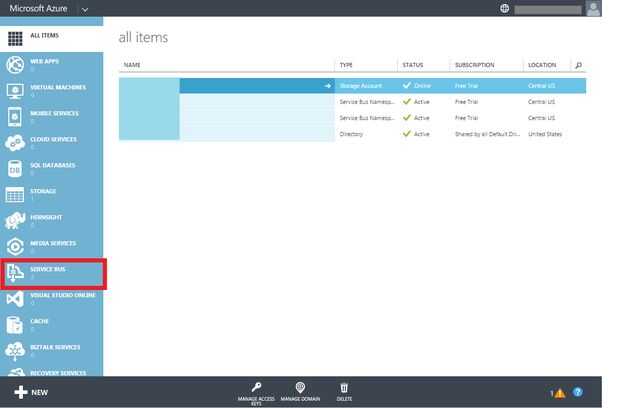
Task: Sort by the LOCATION column header
Action: [x=542, y=65]
